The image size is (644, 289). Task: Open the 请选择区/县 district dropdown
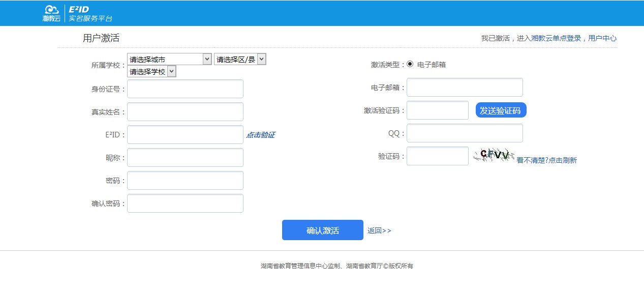[240, 59]
